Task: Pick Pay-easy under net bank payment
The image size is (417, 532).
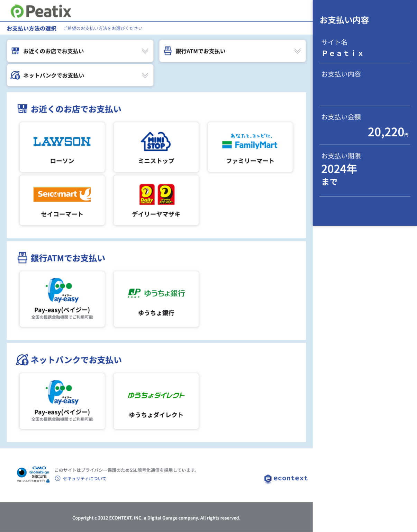Action: pos(62,401)
